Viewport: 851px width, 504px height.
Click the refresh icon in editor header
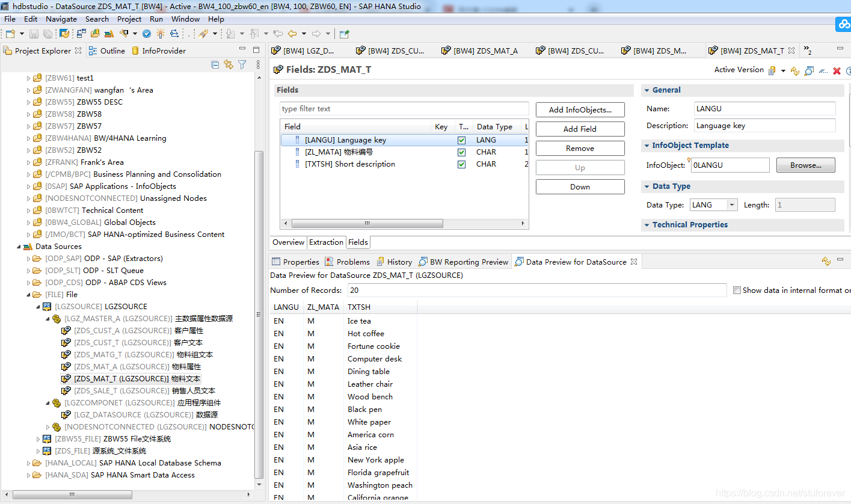(x=795, y=71)
